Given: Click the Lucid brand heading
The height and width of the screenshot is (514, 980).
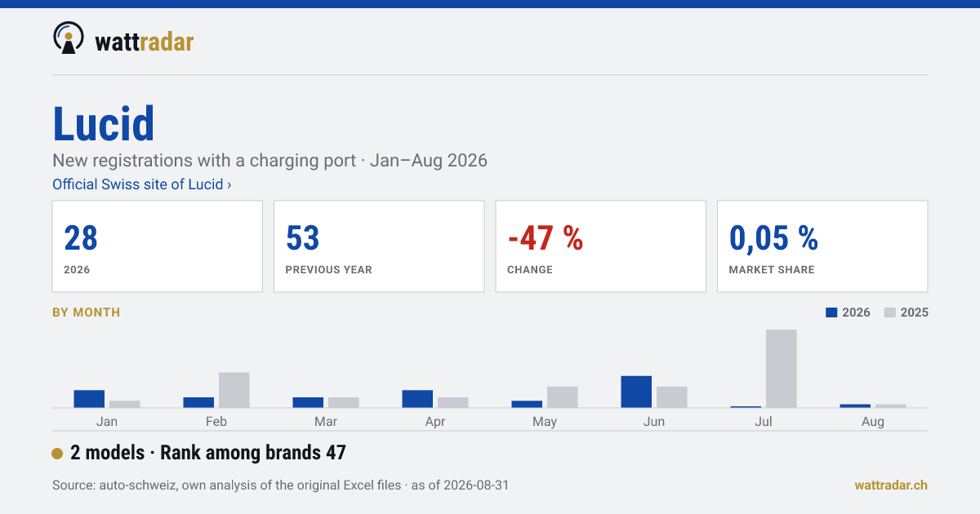Looking at the screenshot, I should (x=104, y=124).
